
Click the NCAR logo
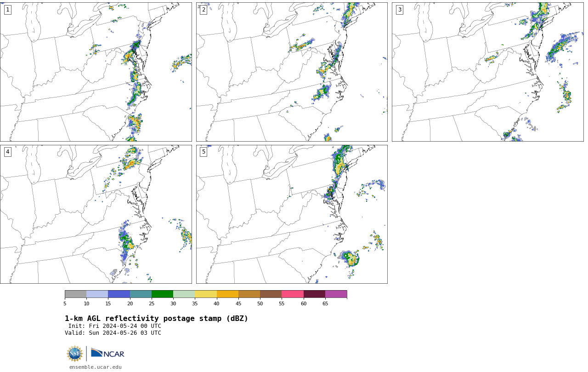pos(107,353)
